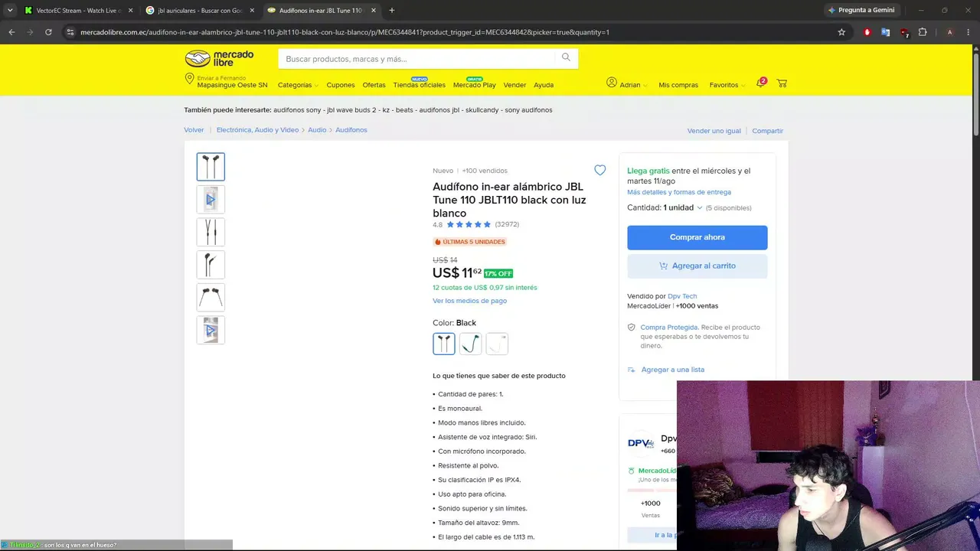This screenshot has height=551, width=980.
Task: Close the VectorEC Stream tab
Action: (130, 10)
